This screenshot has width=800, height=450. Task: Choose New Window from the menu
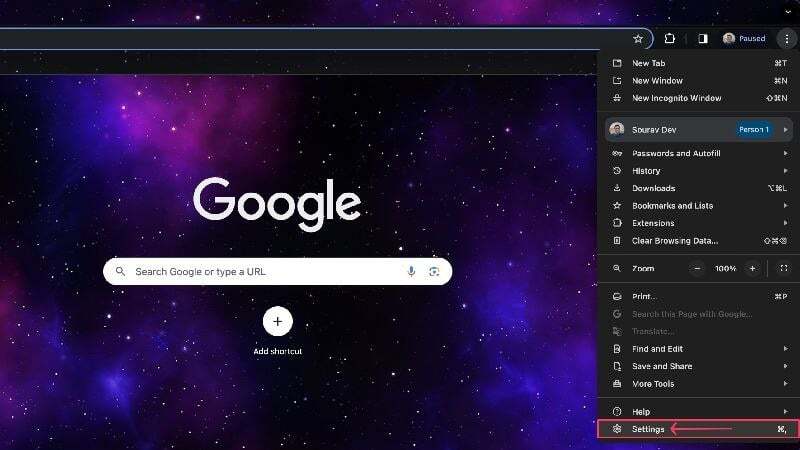[x=698, y=81]
